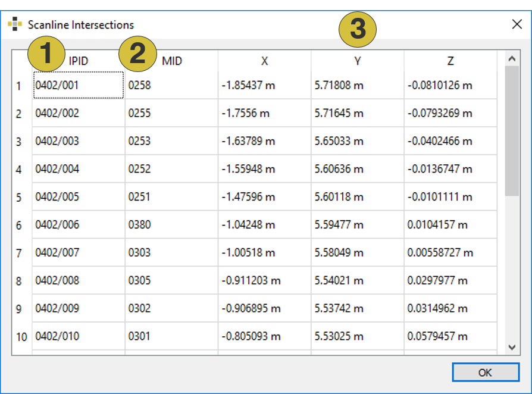Select X value -1.04248 m
532x394 pixels.
point(264,224)
